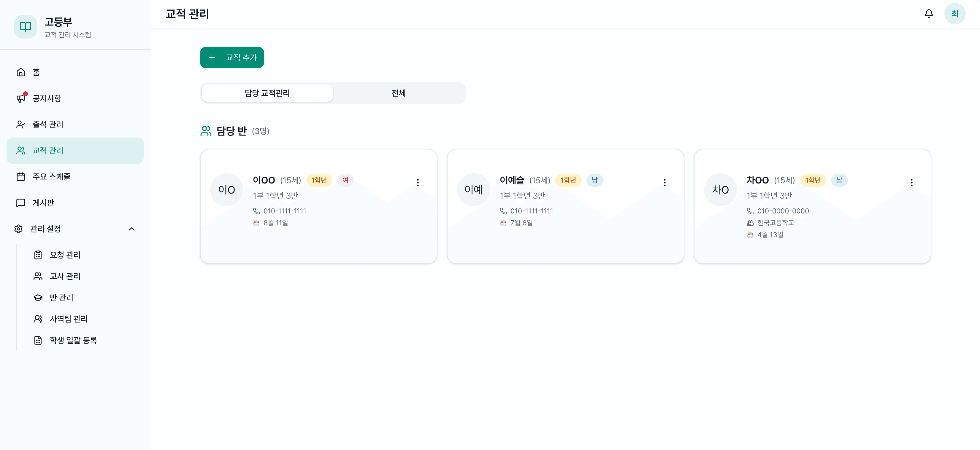Click the 교적 추가 button
Image resolution: width=980 pixels, height=450 pixels.
tap(232, 58)
